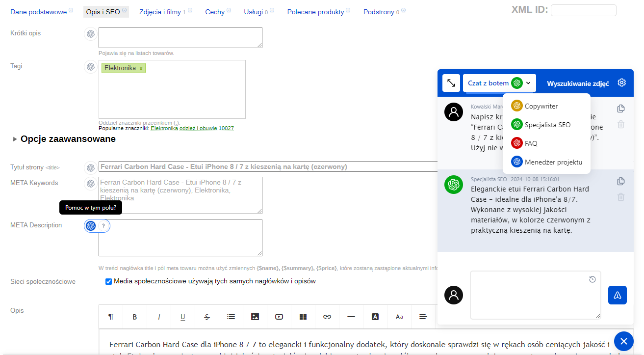644x355 pixels.
Task: Expand the chat panel with arrows icon
Action: pyautogui.click(x=451, y=83)
